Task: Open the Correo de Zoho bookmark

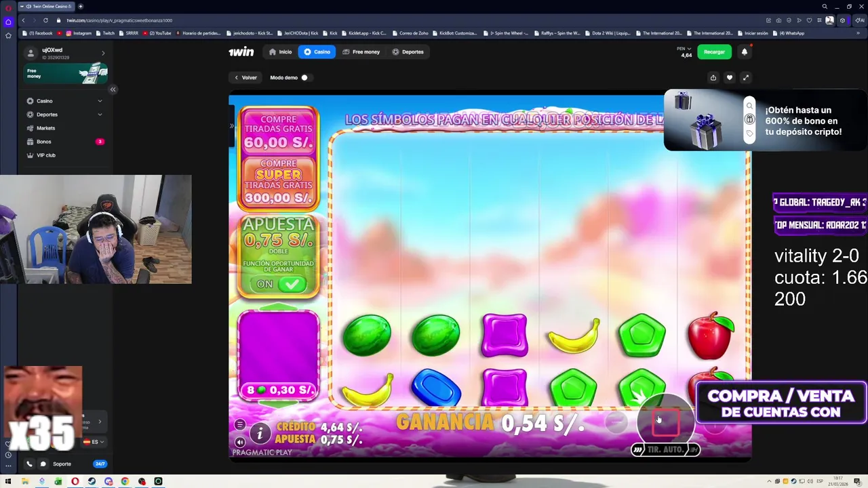Action: click(x=411, y=33)
